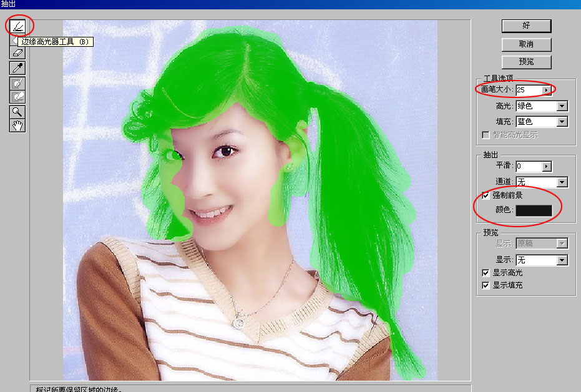
Task: Enable the 智能高光显示 checkbox
Action: [x=486, y=135]
